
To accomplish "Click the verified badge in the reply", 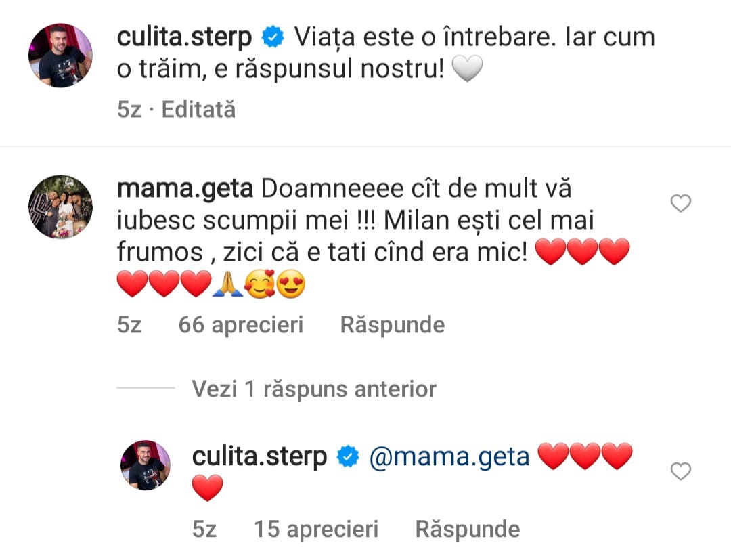I will [348, 457].
